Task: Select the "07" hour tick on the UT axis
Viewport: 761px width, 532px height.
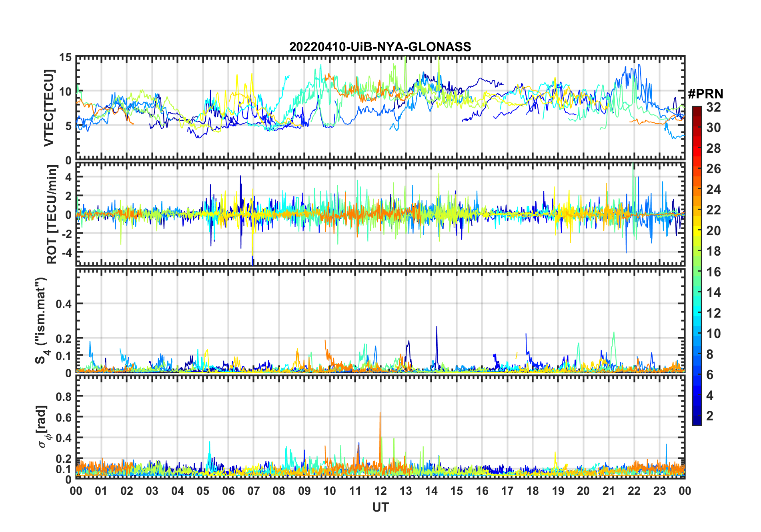Action: tap(254, 491)
